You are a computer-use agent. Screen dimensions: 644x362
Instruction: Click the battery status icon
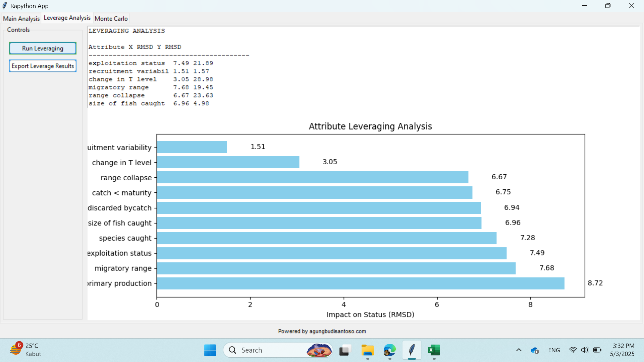597,350
